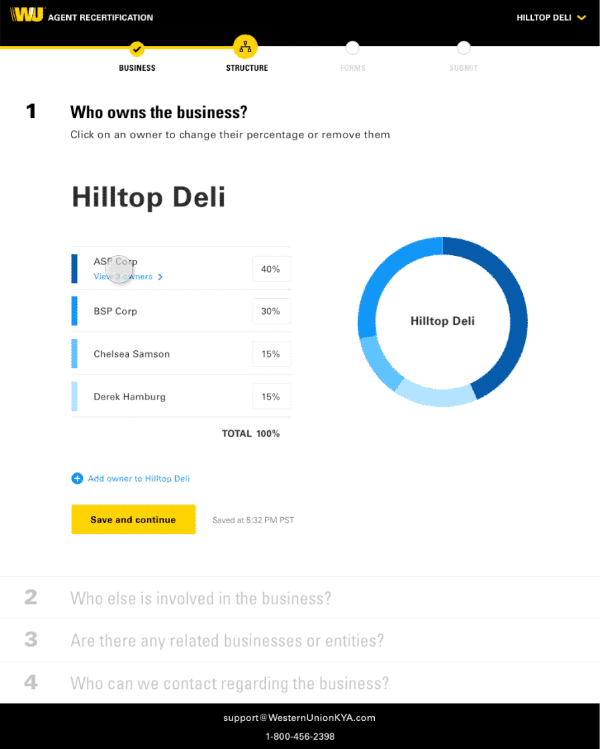
Task: Click the chevron beside View 3 owners
Action: point(160,277)
